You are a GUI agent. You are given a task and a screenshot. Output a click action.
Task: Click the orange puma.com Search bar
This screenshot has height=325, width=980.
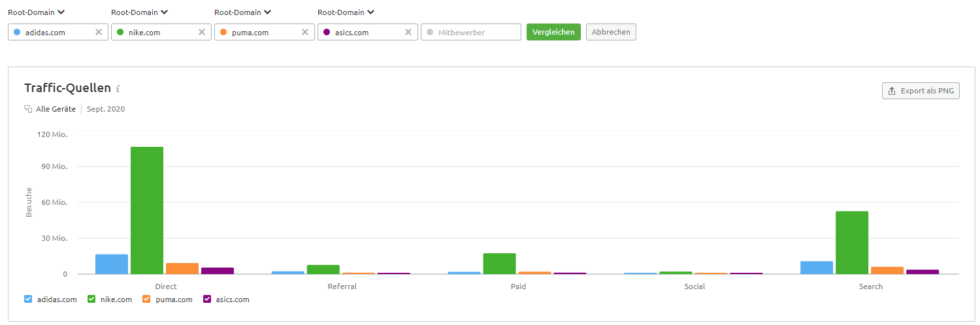tap(887, 270)
